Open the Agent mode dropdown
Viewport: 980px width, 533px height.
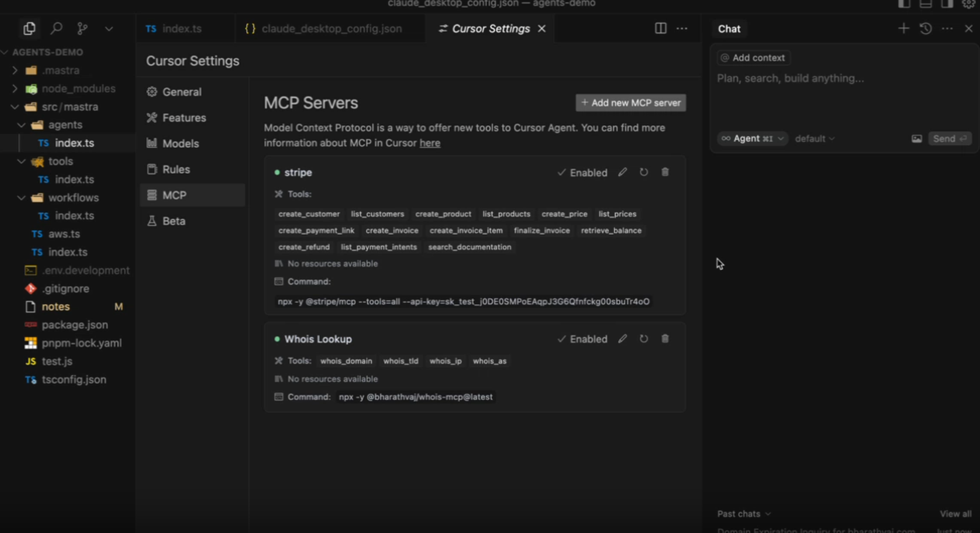pos(752,138)
